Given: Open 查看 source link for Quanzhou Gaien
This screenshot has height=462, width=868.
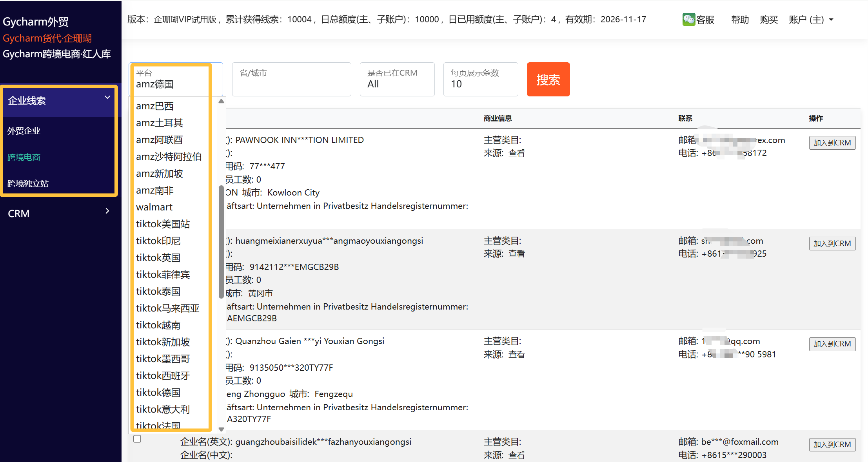Looking at the screenshot, I should [516, 354].
